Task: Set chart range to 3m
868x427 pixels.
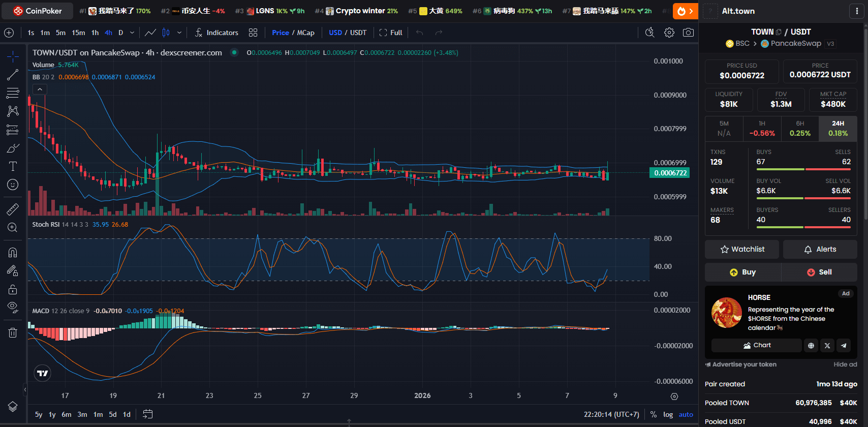Action: [x=82, y=414]
